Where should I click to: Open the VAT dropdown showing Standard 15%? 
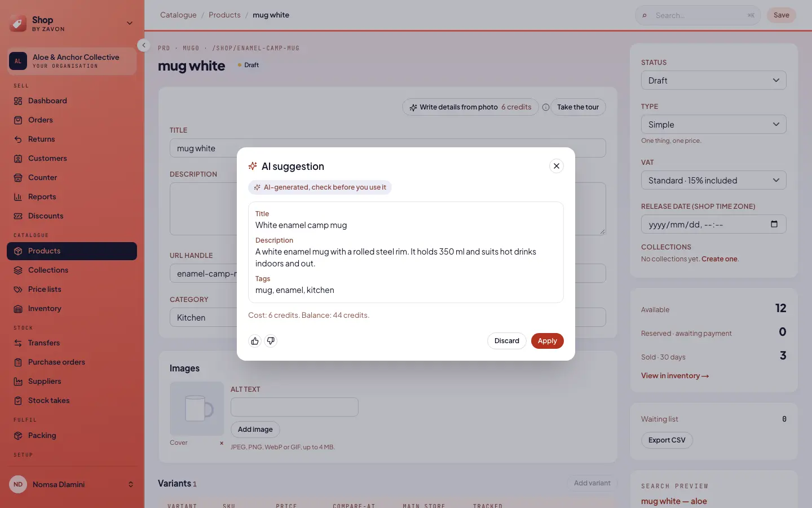[x=713, y=180]
